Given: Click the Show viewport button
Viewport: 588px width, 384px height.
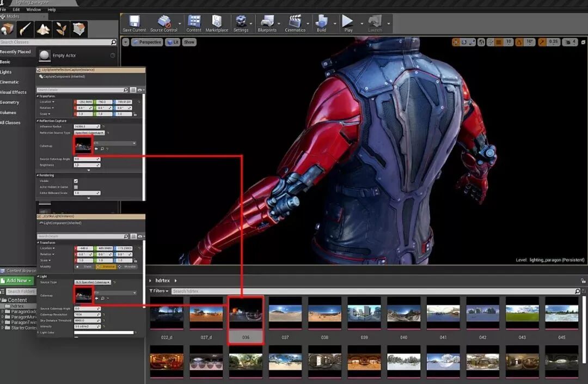Looking at the screenshot, I should (189, 42).
